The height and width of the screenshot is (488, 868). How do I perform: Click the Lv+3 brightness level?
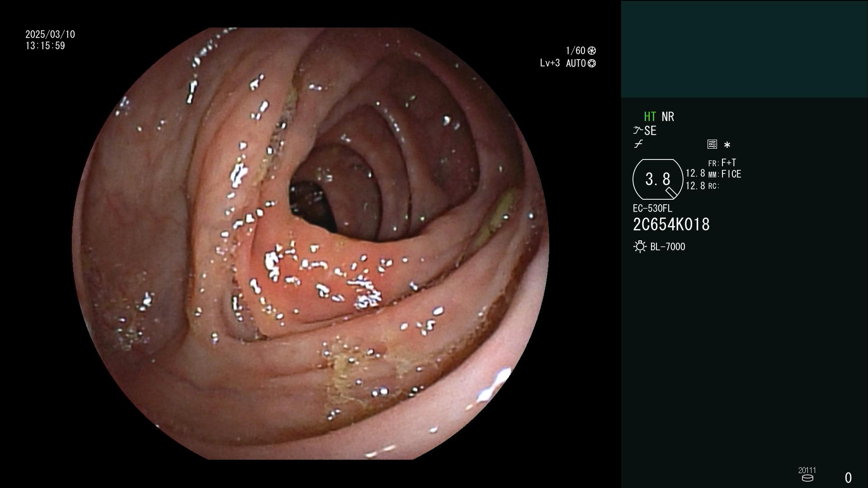[x=550, y=63]
